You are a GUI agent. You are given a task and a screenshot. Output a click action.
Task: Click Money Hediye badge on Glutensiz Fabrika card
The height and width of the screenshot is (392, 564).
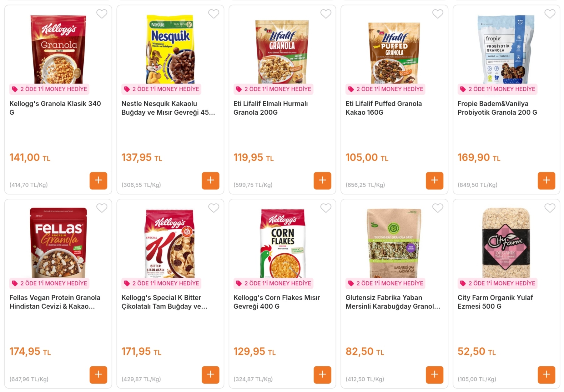click(385, 283)
